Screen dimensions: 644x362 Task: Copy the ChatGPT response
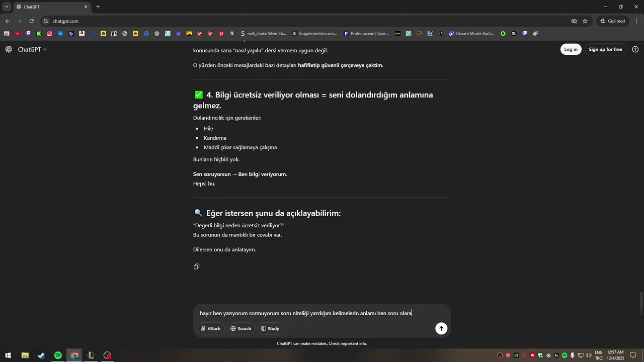pyautogui.click(x=197, y=266)
